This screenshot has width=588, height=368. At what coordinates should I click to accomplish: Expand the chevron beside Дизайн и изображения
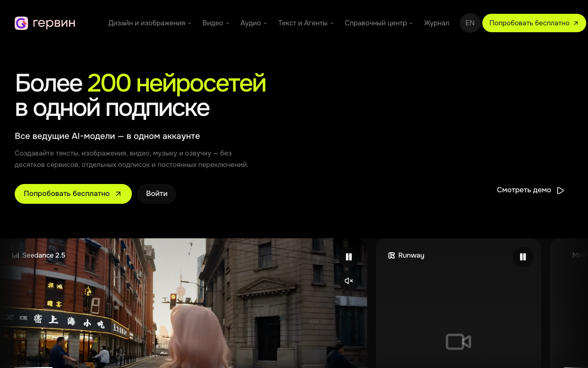click(189, 23)
